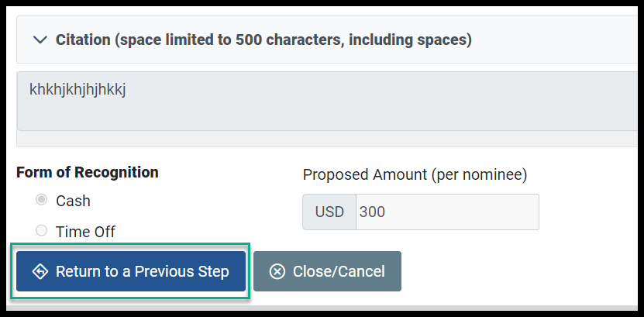Click the khkhjkhjhjhkkj citation text

(77, 89)
